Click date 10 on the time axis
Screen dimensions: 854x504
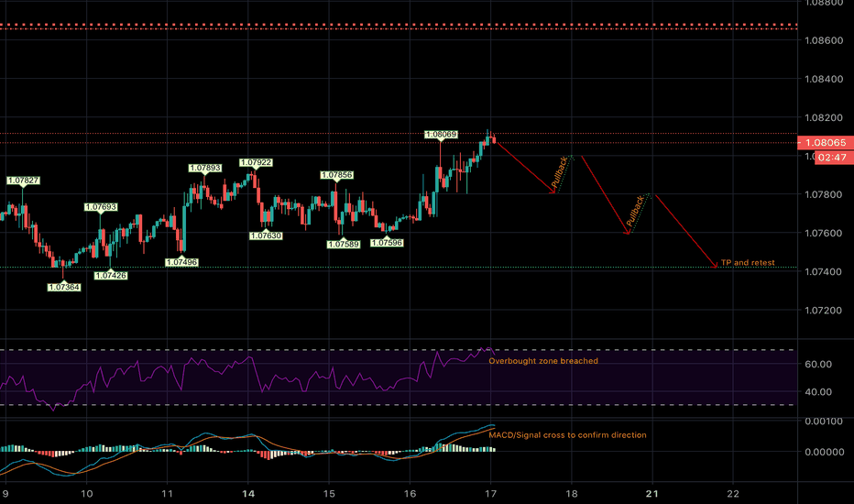tap(87, 494)
